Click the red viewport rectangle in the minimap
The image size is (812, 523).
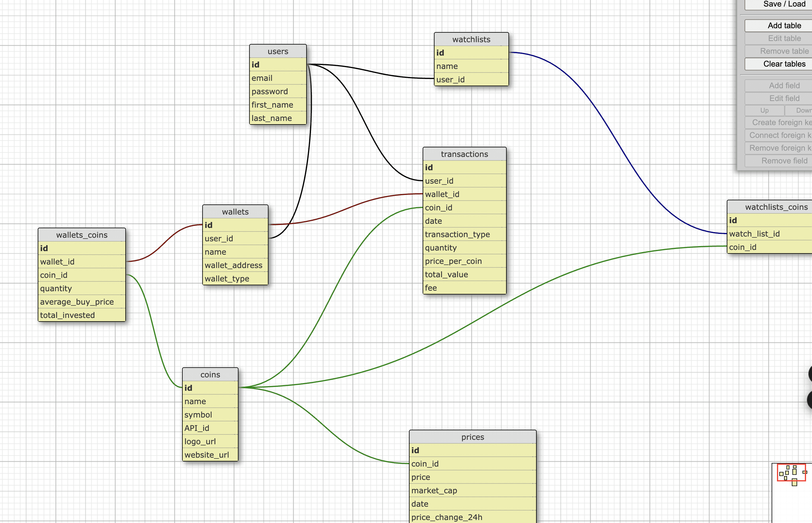(792, 473)
